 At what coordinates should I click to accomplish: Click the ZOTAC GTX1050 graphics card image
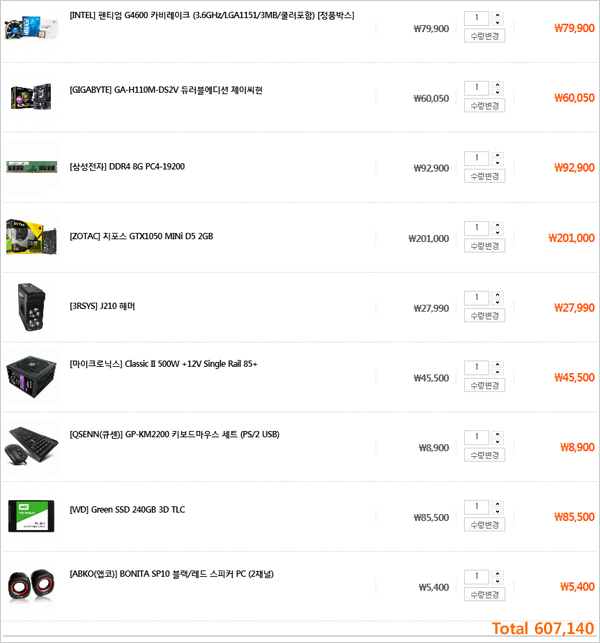coord(32,237)
